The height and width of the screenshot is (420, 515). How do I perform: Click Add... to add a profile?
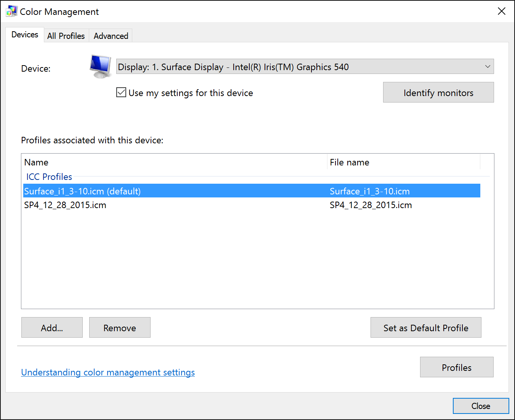coord(52,327)
